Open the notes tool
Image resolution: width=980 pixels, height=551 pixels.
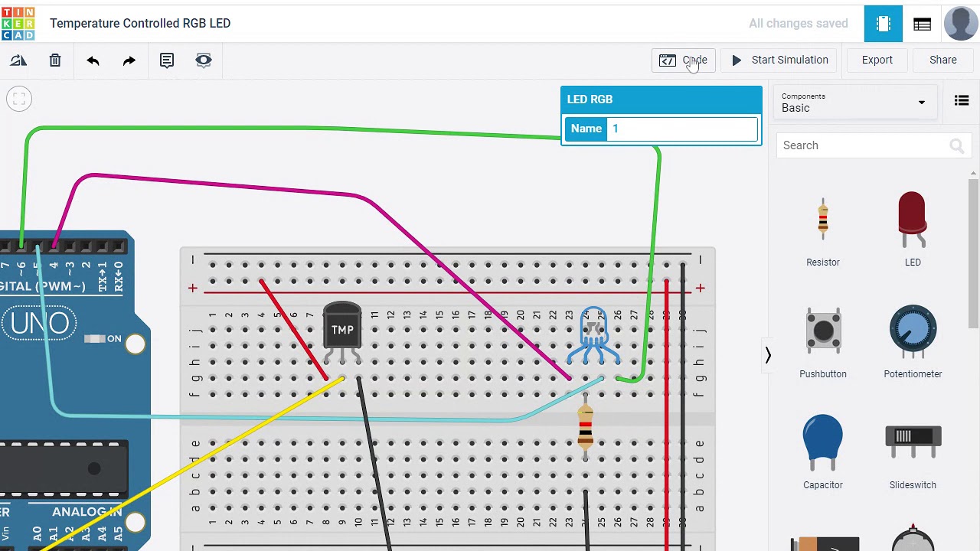166,60
